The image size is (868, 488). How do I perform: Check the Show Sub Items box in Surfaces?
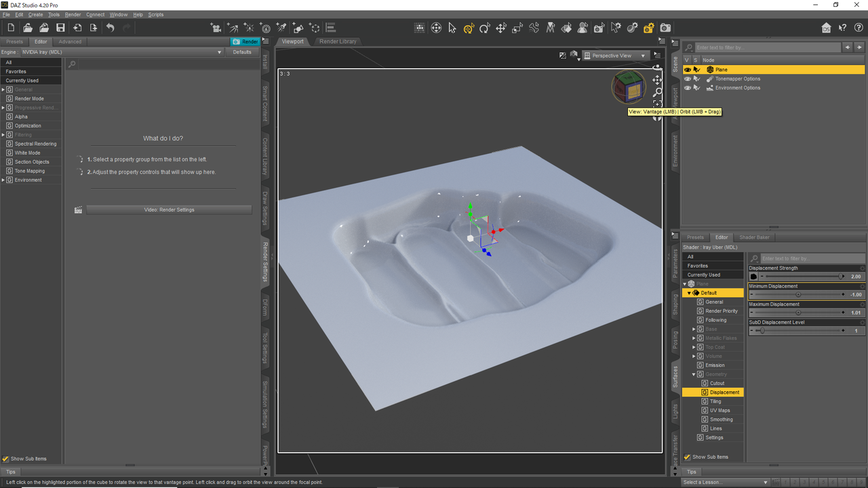(x=688, y=456)
